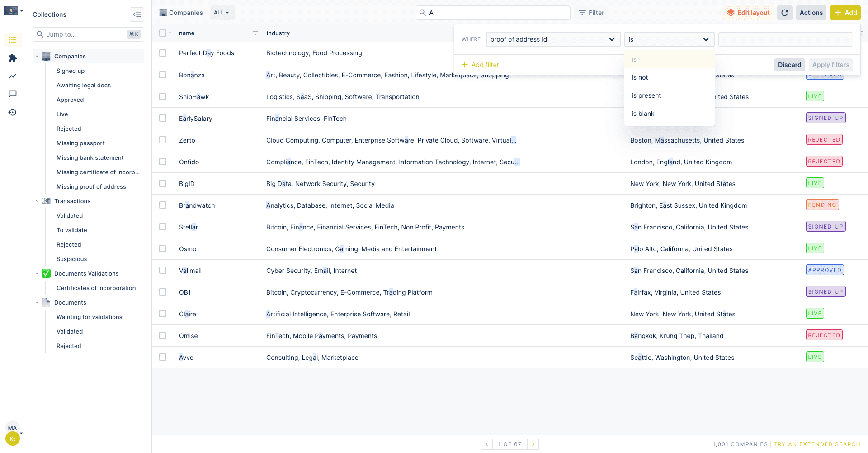Image resolution: width=868 pixels, height=453 pixels.
Task: Open the chat bubble collaboration icon
Action: pos(13,94)
